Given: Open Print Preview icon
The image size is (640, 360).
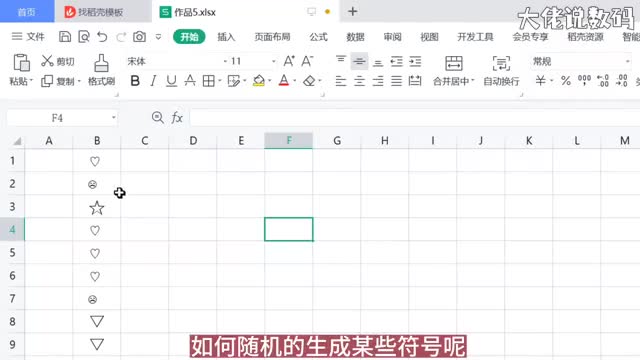Looking at the screenshot, I should click(x=84, y=37).
